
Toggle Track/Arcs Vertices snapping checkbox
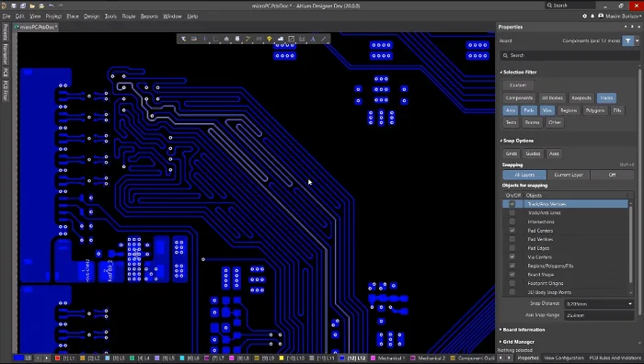click(512, 204)
